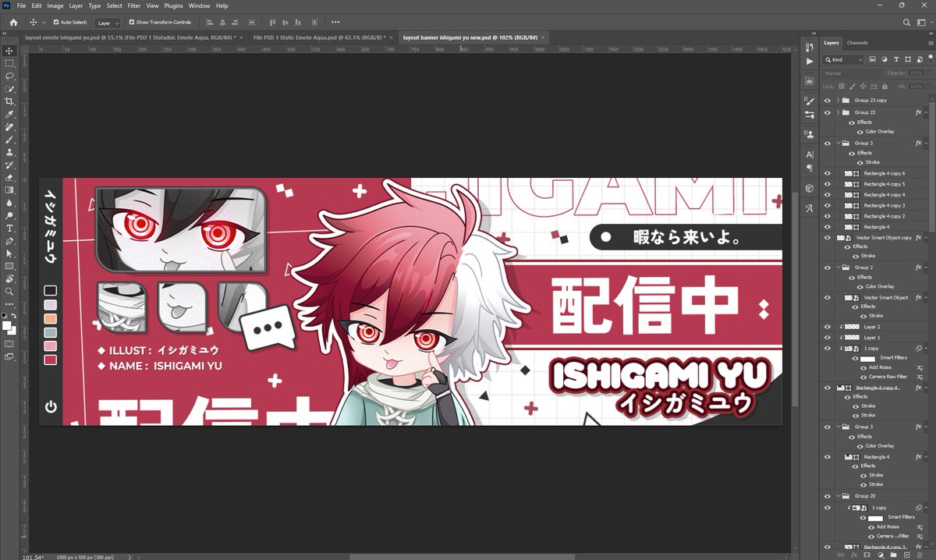Close the layout emote ishigami yu.psd tab
Image resolution: width=936 pixels, height=560 pixels.
241,37
